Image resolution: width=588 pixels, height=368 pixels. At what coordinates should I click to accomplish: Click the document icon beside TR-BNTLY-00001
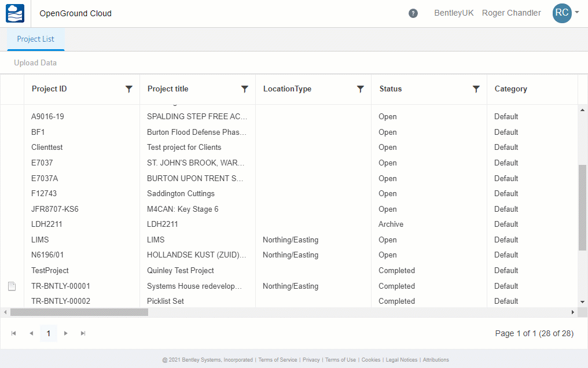[x=12, y=286]
